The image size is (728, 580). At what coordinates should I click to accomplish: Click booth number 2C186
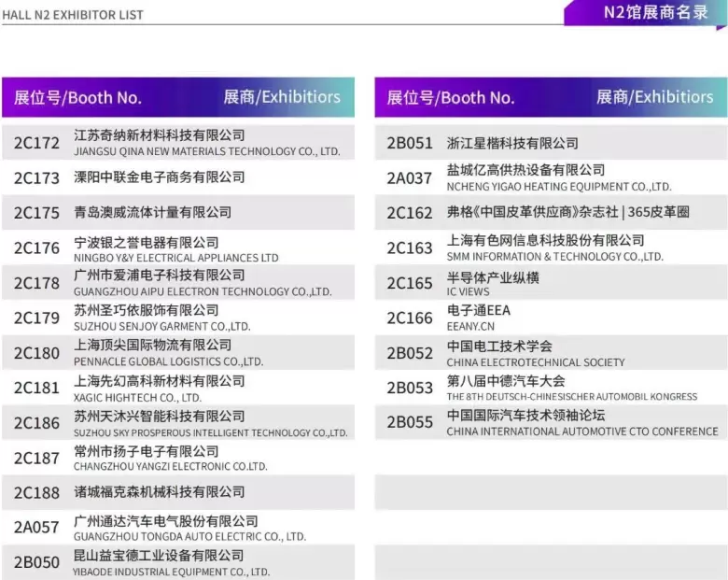click(x=36, y=423)
